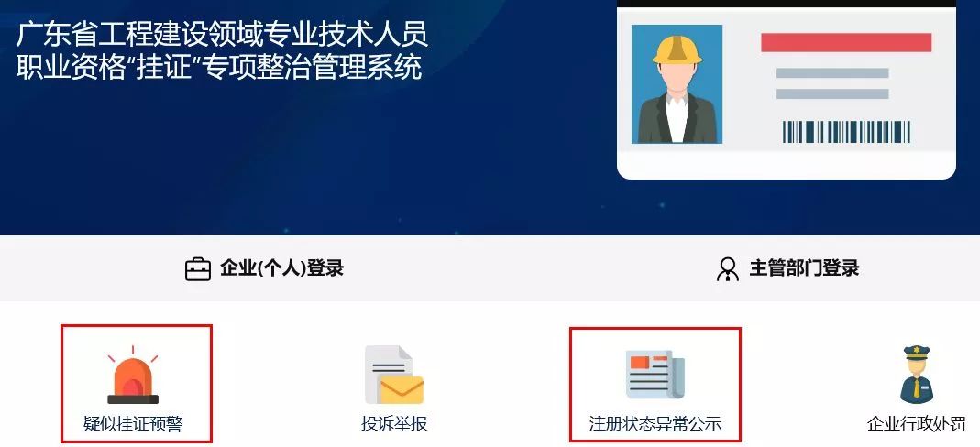Viewport: 980px width, 447px height.
Task: Click the barcode on the ID card
Action: (846, 132)
